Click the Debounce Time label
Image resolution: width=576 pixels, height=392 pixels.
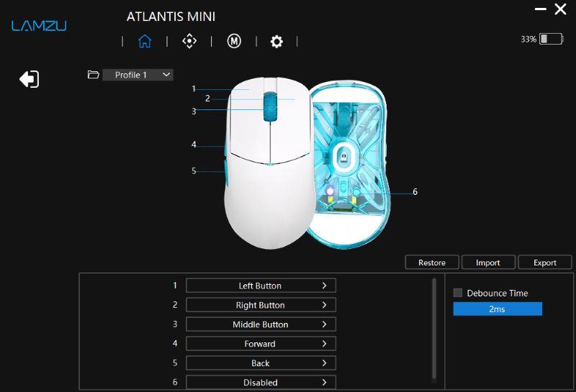point(498,293)
